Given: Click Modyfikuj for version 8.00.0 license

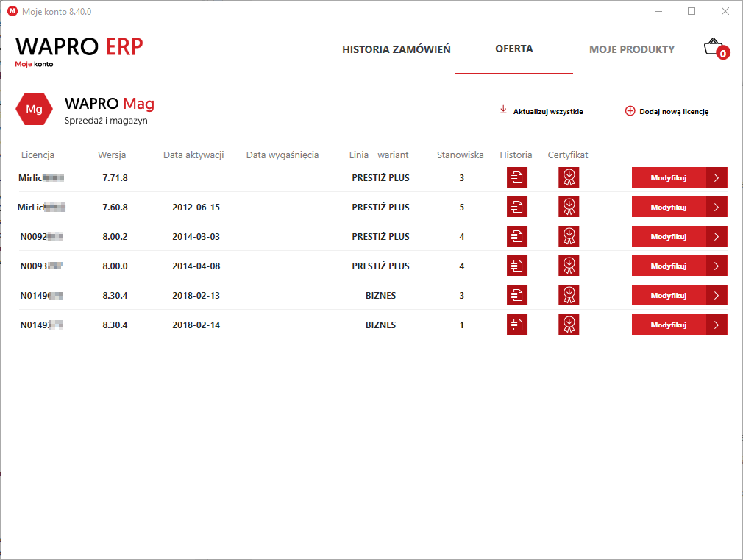Looking at the screenshot, I should [680, 266].
